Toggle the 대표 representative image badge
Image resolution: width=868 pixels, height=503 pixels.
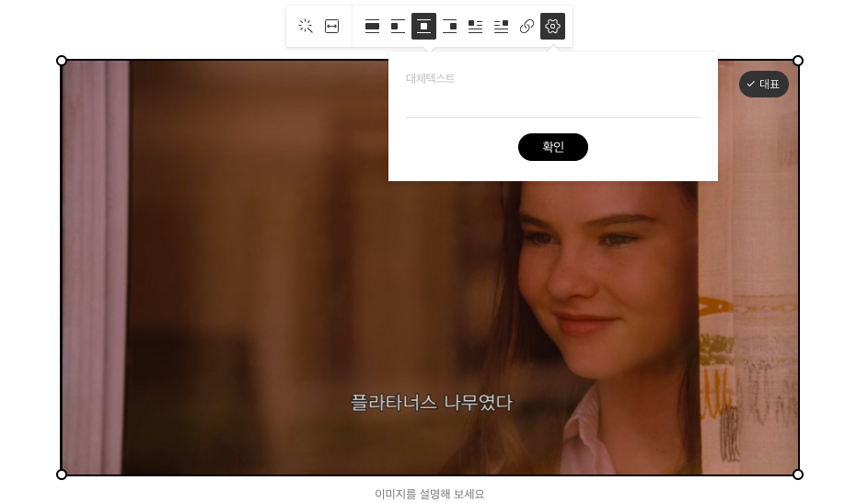click(763, 84)
